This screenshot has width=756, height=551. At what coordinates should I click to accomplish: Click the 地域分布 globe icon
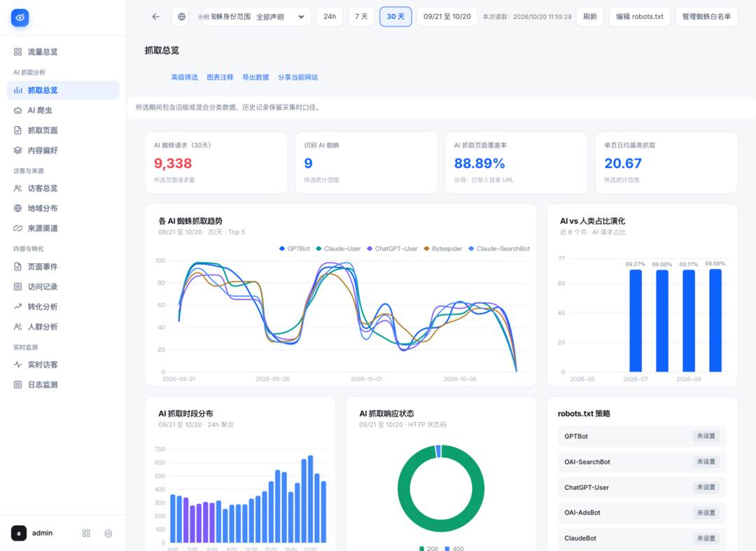pos(17,208)
